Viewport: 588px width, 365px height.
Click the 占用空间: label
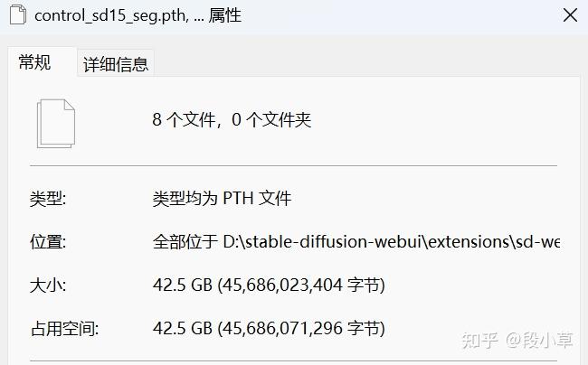click(x=64, y=329)
